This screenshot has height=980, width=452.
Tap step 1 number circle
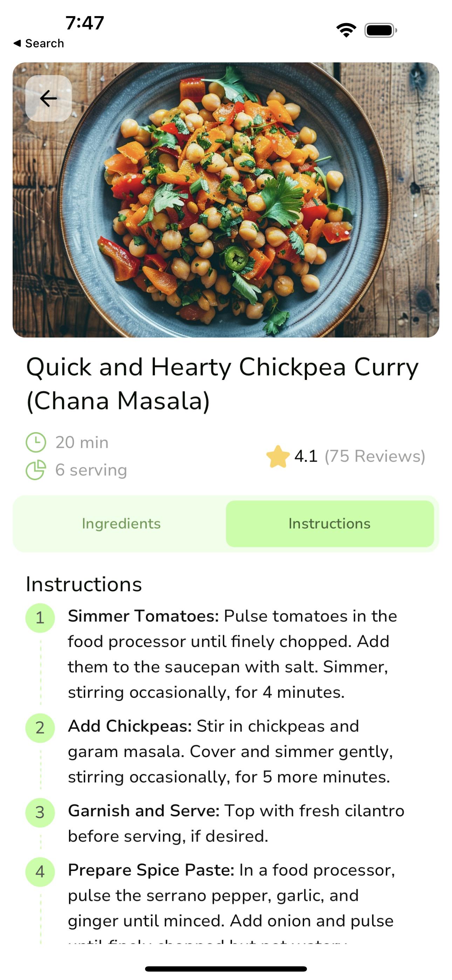(40, 618)
